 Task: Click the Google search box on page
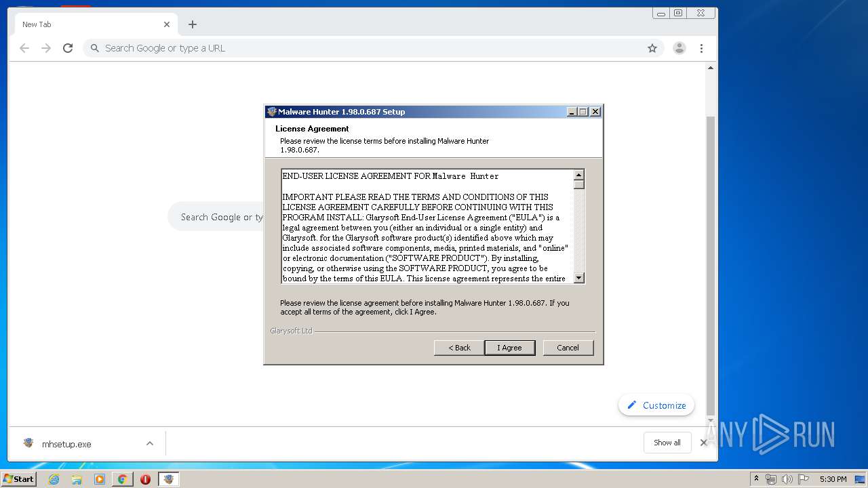216,217
